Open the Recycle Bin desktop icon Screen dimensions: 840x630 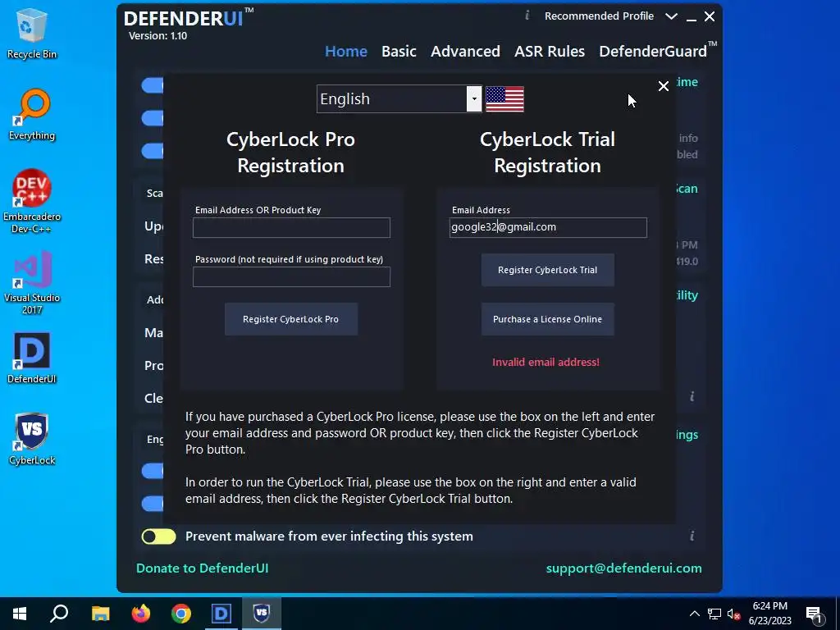32,33
